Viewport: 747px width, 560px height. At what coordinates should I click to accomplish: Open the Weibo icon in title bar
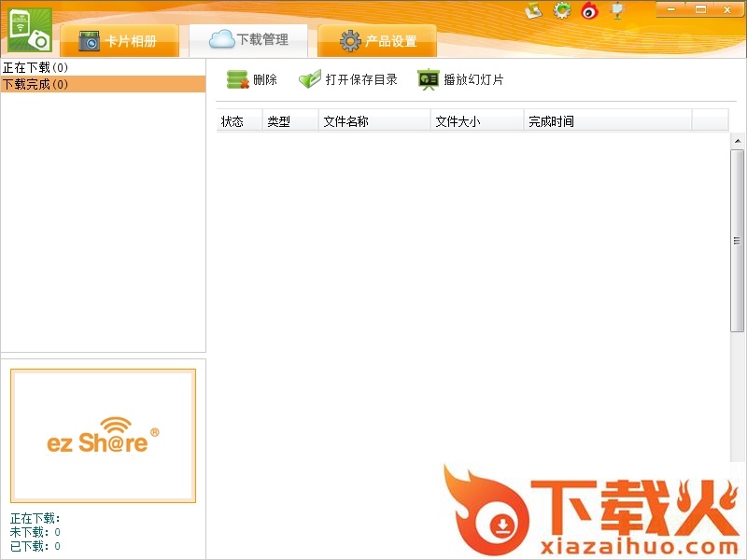click(x=589, y=10)
